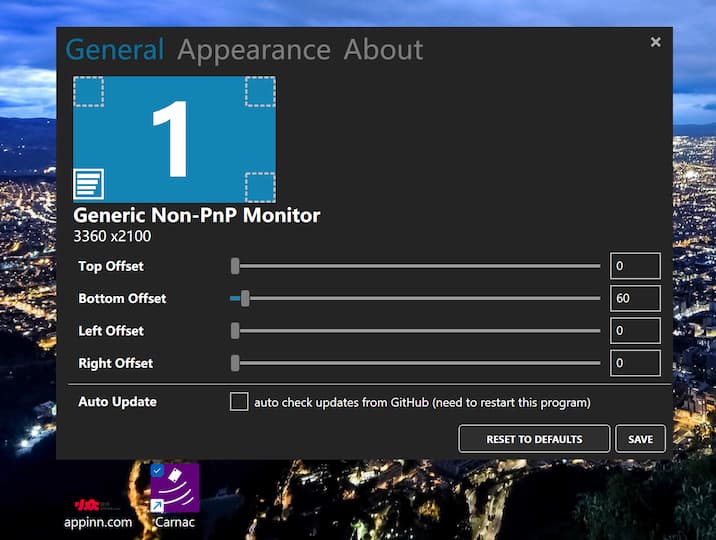This screenshot has width=716, height=540.
Task: Click the bottom-left text placement icon in preview
Action: (x=89, y=185)
